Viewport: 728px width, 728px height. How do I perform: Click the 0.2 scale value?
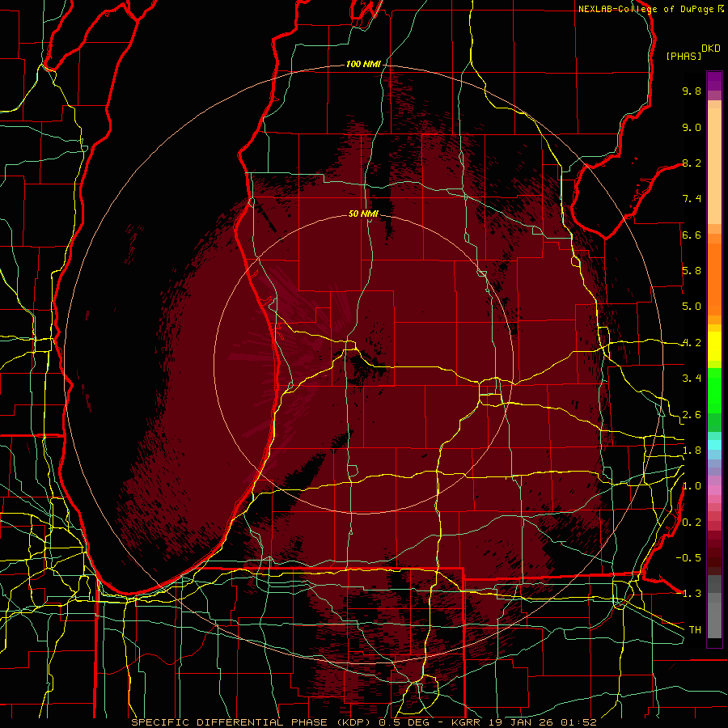692,523
